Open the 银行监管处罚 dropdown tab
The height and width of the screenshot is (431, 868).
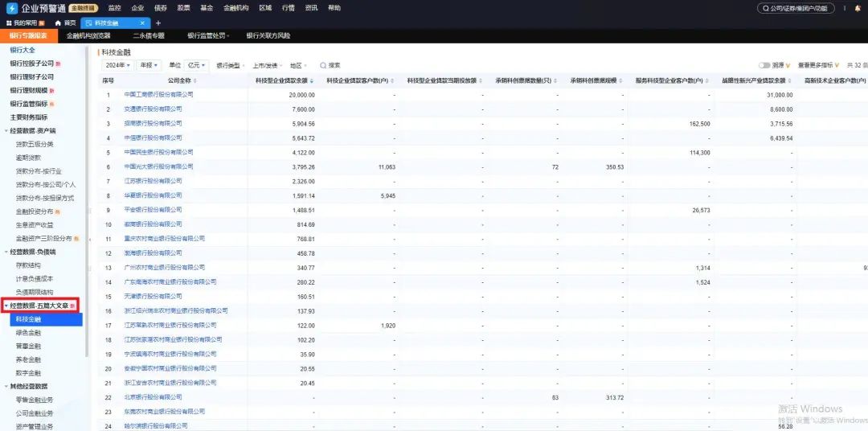click(x=208, y=36)
